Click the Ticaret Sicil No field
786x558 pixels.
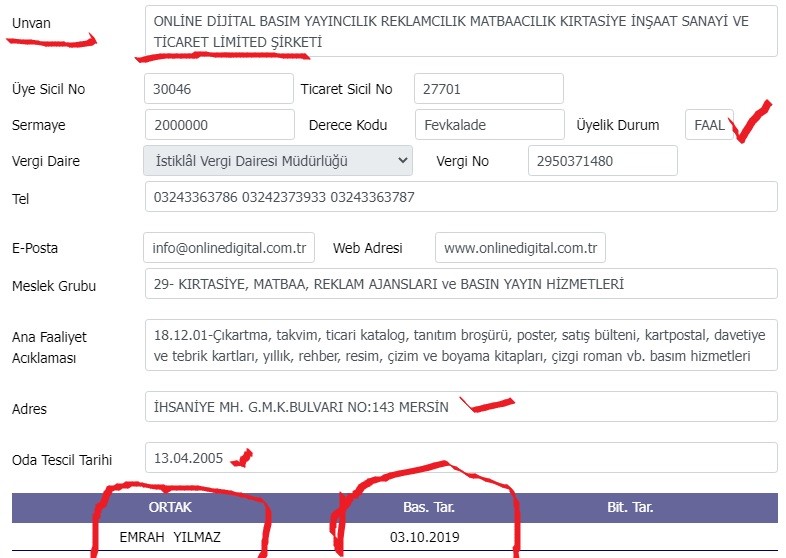pyautogui.click(x=489, y=89)
